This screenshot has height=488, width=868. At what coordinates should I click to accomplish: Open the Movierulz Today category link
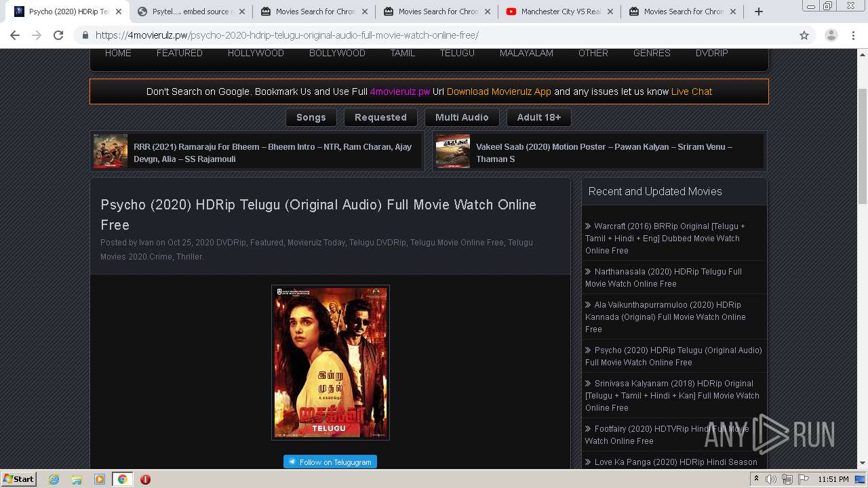click(x=316, y=242)
